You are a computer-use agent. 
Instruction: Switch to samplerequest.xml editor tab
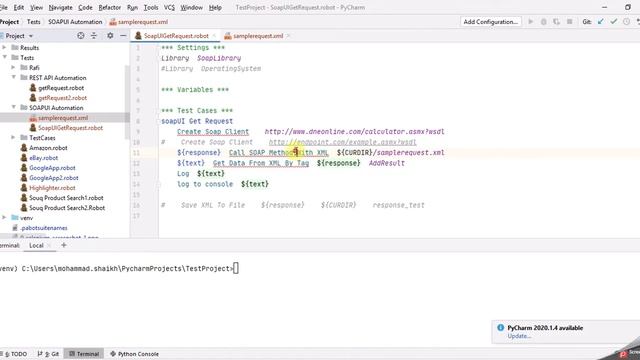pos(258,36)
